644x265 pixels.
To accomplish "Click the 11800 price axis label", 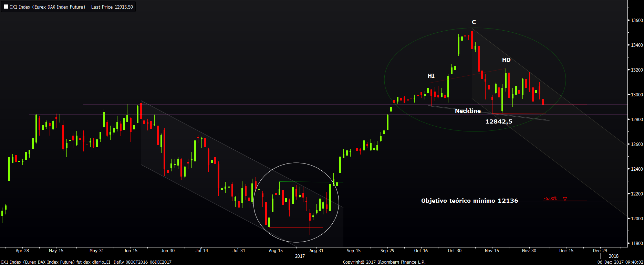I will pos(637,243).
